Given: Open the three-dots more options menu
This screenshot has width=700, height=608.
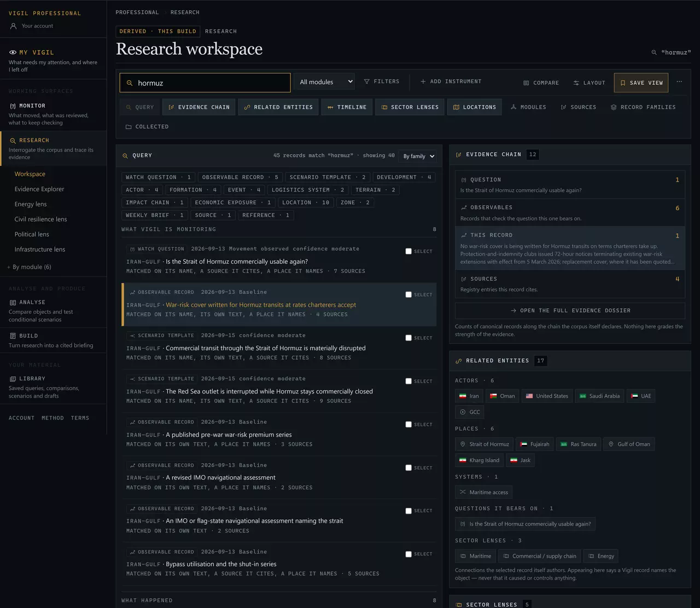Looking at the screenshot, I should point(679,82).
